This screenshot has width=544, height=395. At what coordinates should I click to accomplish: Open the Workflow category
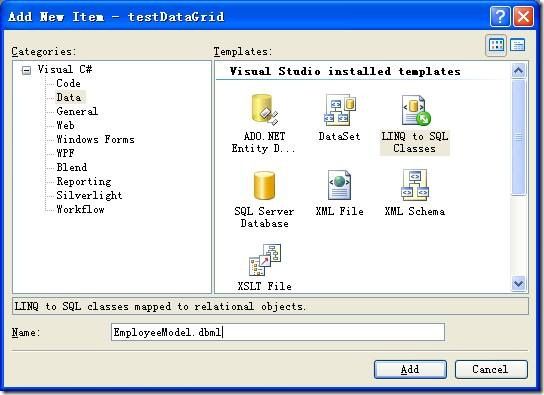click(x=80, y=209)
